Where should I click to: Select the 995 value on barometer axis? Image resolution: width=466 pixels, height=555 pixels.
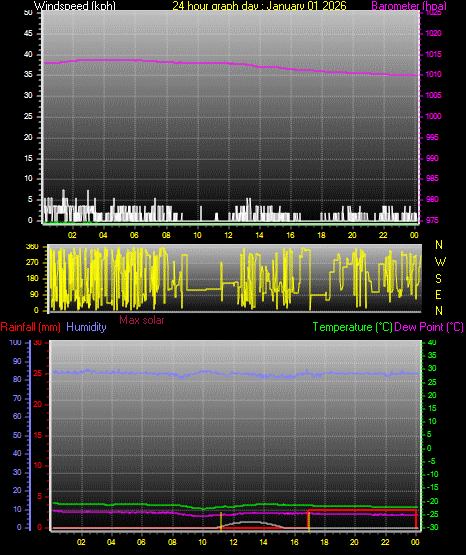[x=432, y=137]
